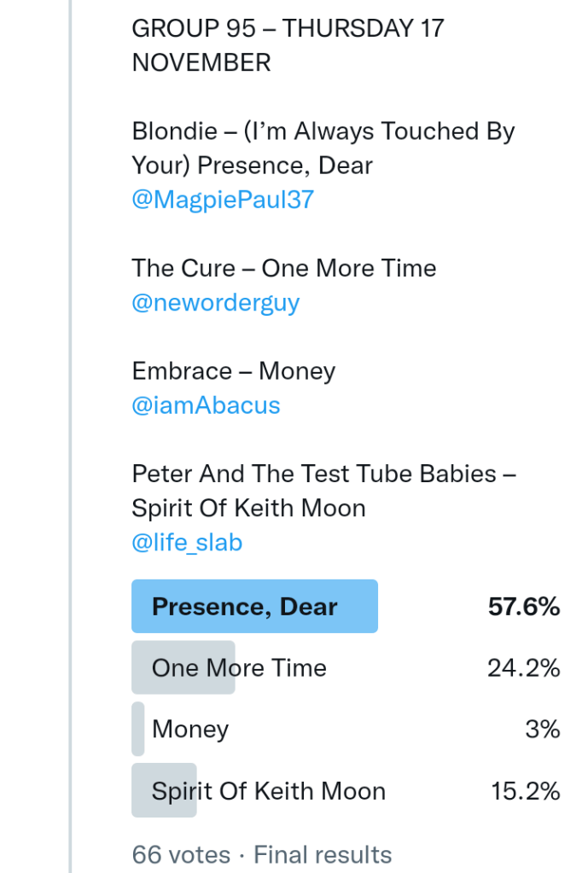Viewport: 588px width, 873px height.
Task: Click the 'Spirit Of Keith Moon' poll result bar
Action: 165,791
